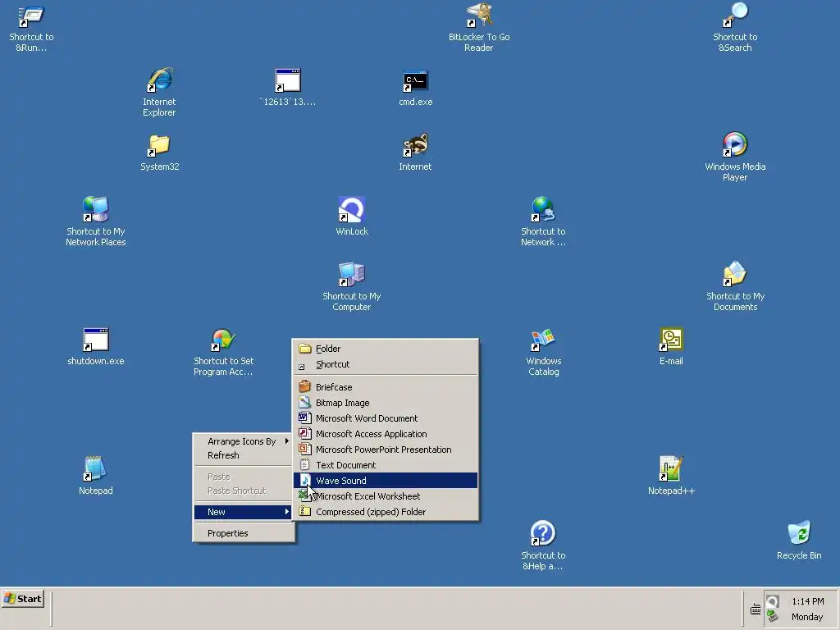Select Shortcut to My Network Places
The image size is (840, 630).
[x=96, y=221]
